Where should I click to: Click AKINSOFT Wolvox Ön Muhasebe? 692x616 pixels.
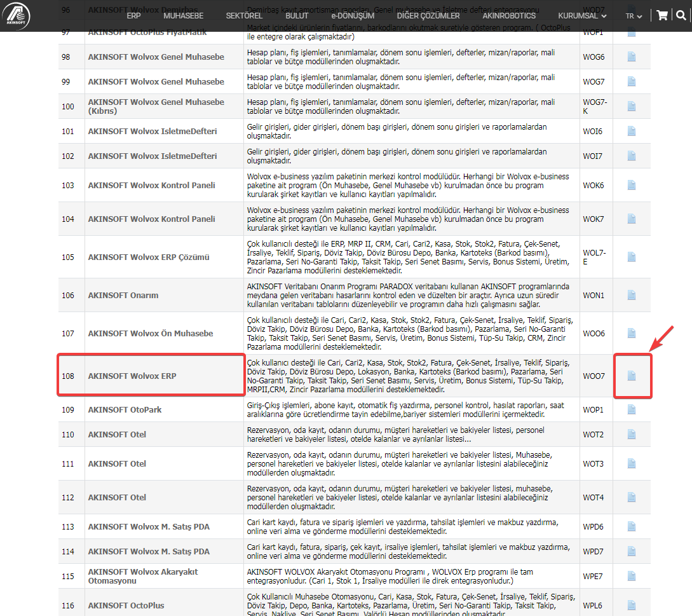click(x=151, y=333)
